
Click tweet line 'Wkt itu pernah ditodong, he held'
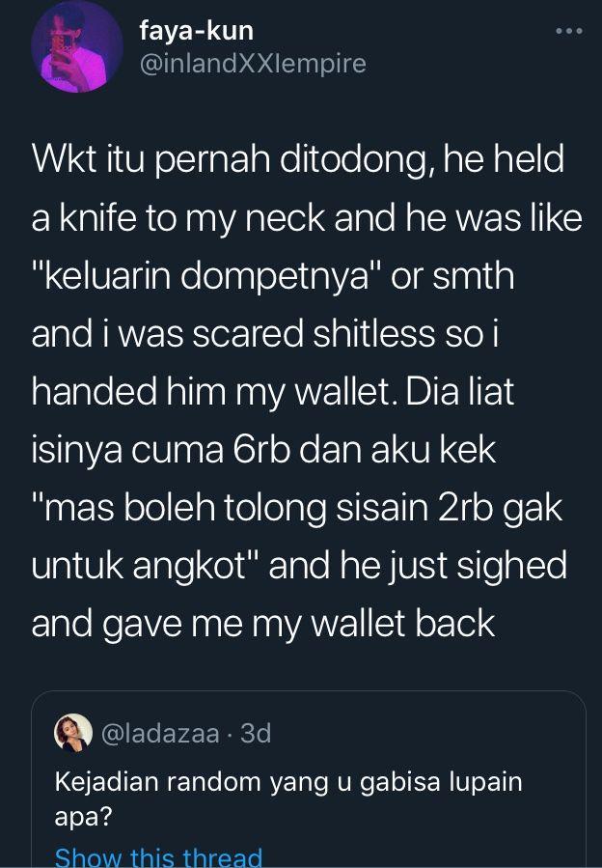coord(298,159)
